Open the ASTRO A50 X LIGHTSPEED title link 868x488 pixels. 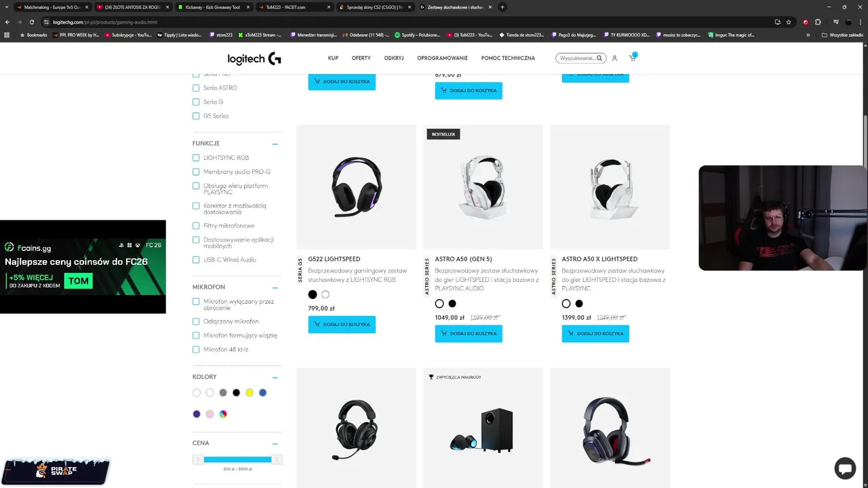click(599, 259)
